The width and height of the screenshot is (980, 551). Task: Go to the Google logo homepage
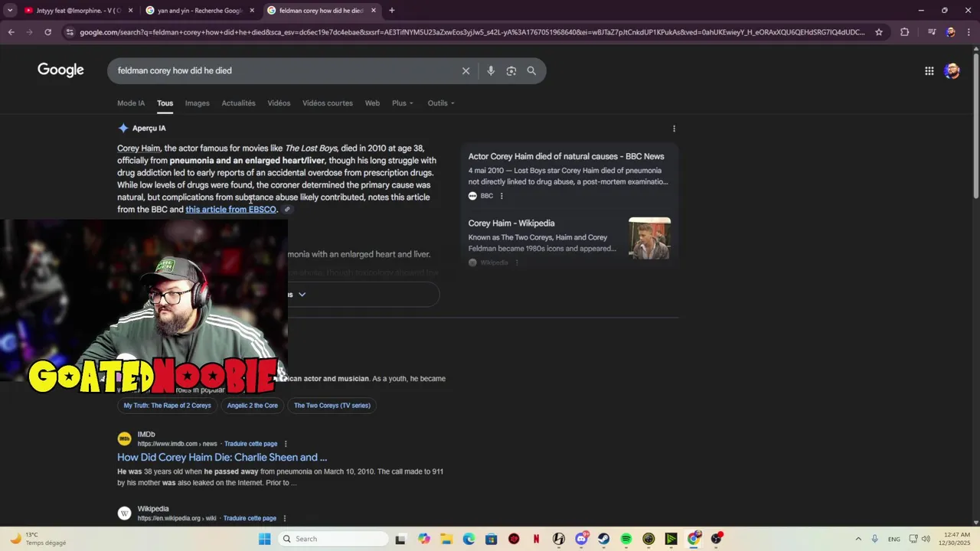(60, 70)
